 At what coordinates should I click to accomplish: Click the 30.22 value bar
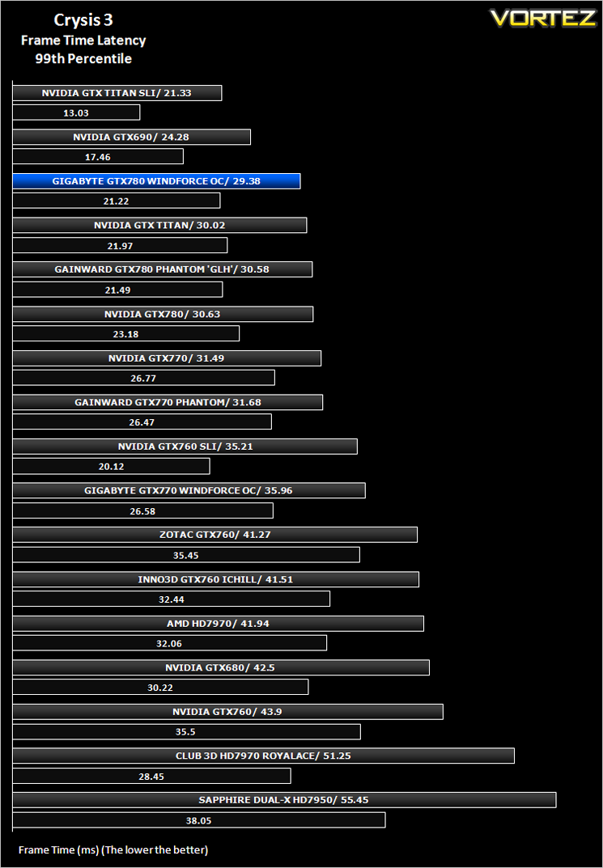tap(160, 687)
